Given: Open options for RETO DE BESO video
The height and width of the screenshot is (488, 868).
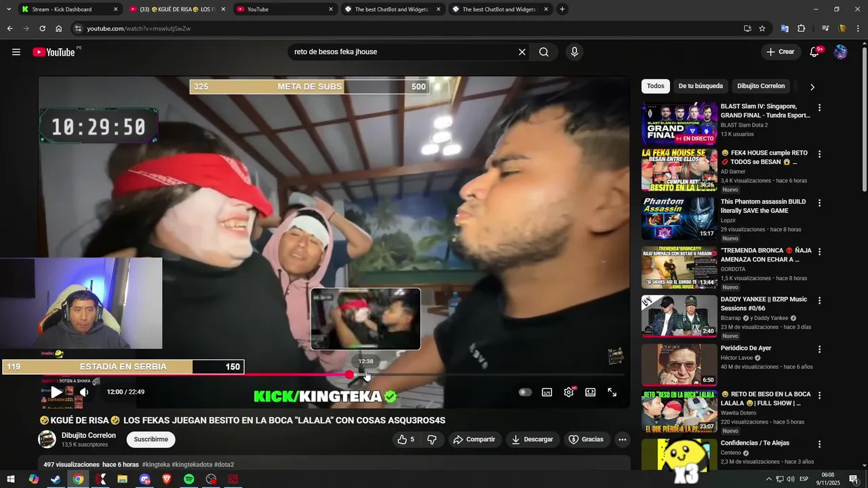Looking at the screenshot, I should [819, 395].
